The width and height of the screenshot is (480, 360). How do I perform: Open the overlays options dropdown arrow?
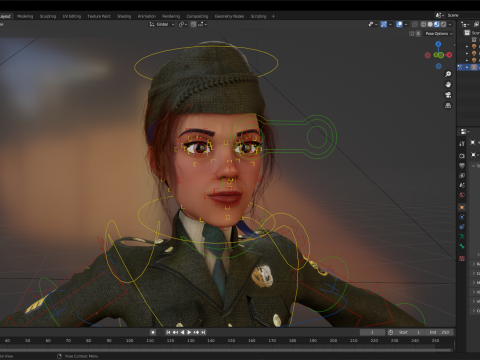pyautogui.click(x=406, y=24)
